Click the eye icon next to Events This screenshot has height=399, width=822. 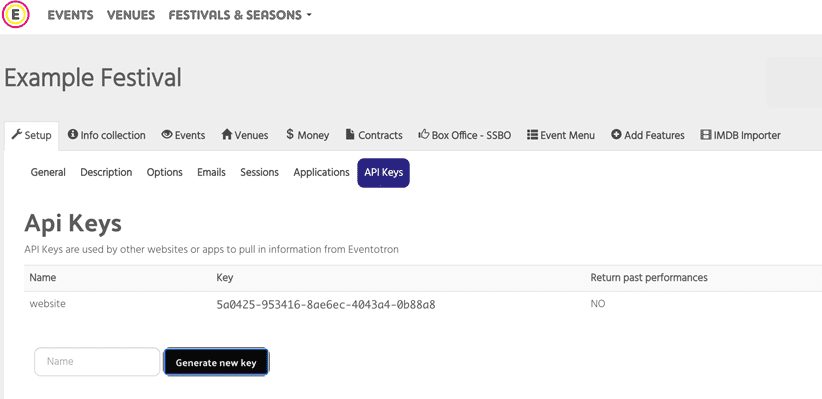[x=167, y=135]
